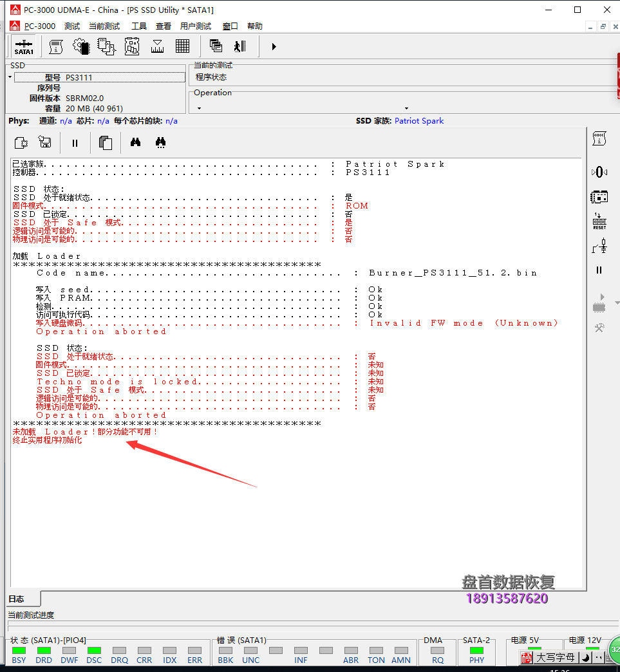Viewport: 620px width, 672px height.
Task: Click the binoculars find icon
Action: (135, 142)
